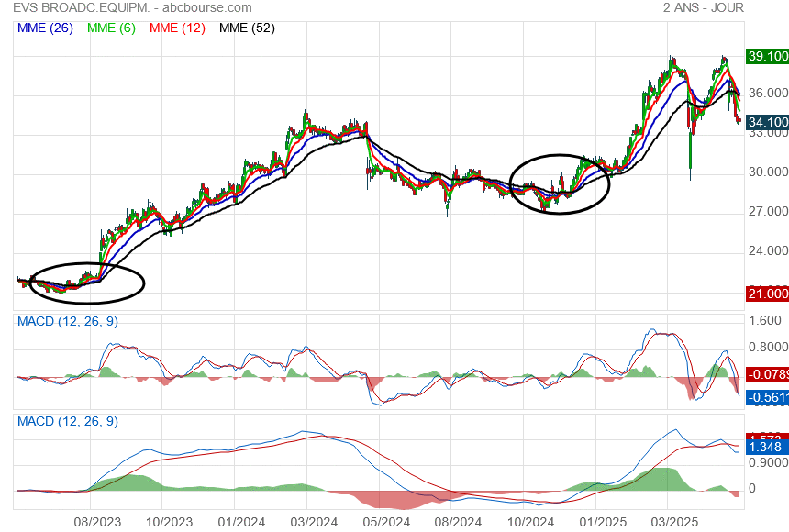
Task: Click the lower MACD (12, 26, 9) label
Action: (x=68, y=421)
